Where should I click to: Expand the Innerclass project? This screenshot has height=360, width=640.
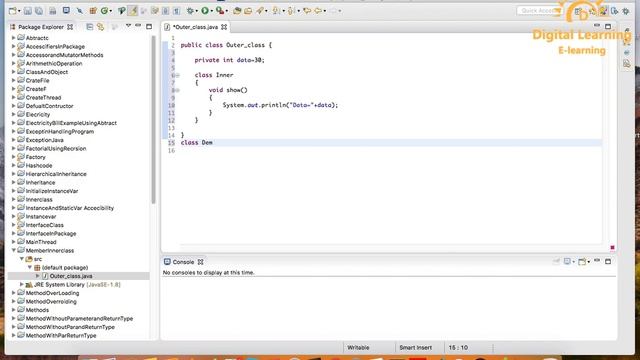click(x=13, y=200)
